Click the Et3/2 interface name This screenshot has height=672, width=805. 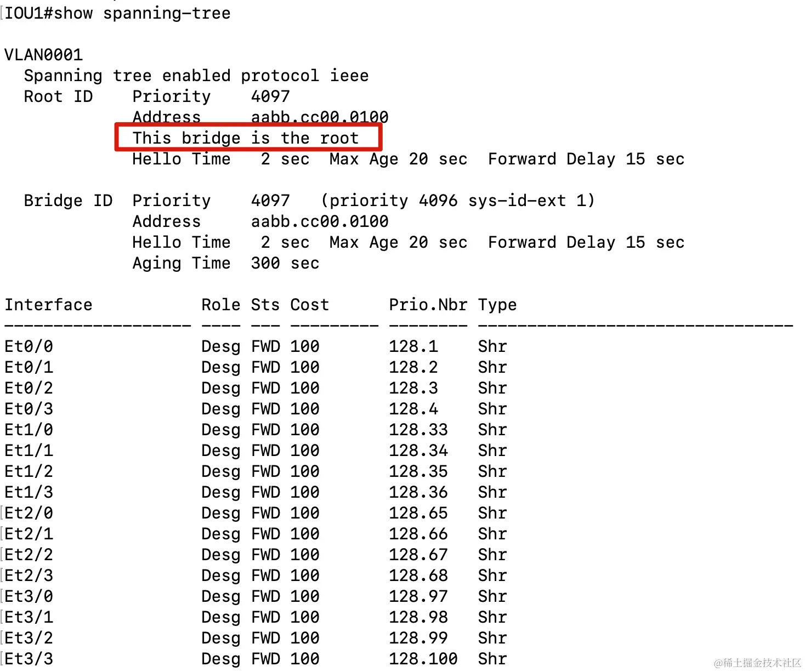coord(29,638)
